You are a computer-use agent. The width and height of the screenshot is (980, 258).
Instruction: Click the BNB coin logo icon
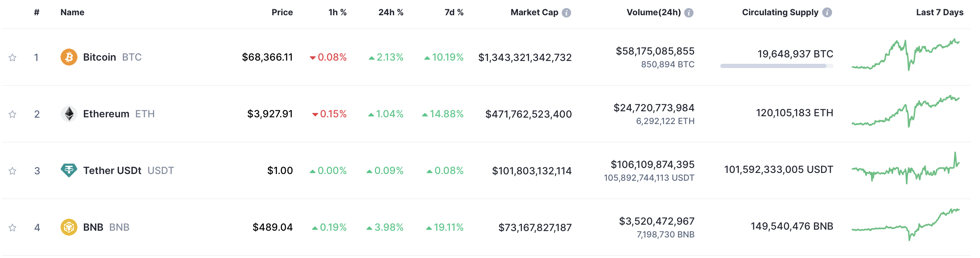[69, 227]
